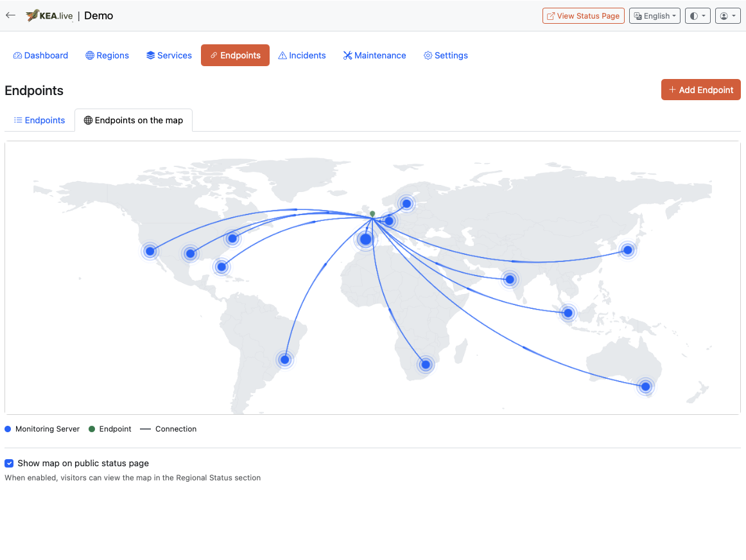Click the Monitoring Server blue legend dot
The image size is (746, 560).
coord(9,428)
